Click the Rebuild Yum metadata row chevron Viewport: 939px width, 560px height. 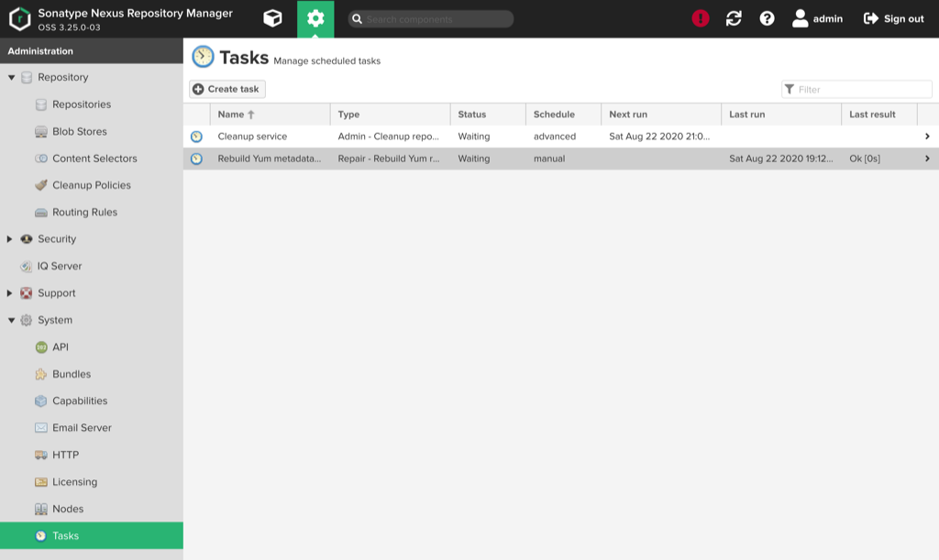927,159
